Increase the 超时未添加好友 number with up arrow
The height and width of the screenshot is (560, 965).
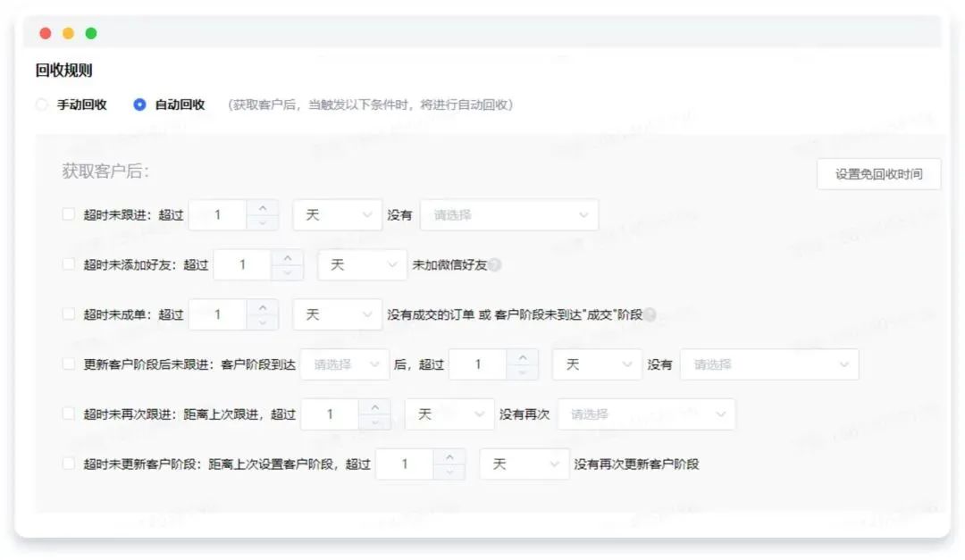click(x=288, y=258)
